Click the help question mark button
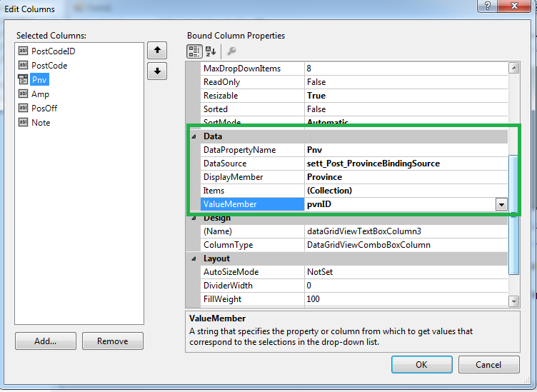The image size is (537, 392). [x=487, y=6]
